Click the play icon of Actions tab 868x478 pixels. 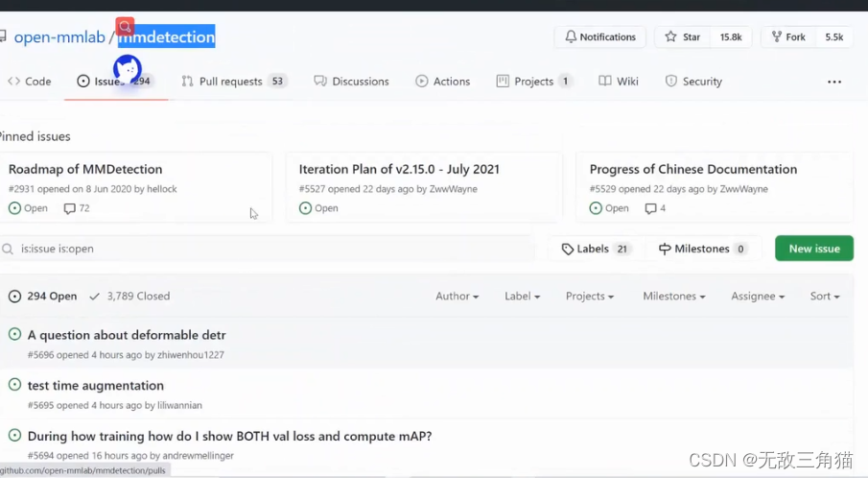[x=422, y=82]
